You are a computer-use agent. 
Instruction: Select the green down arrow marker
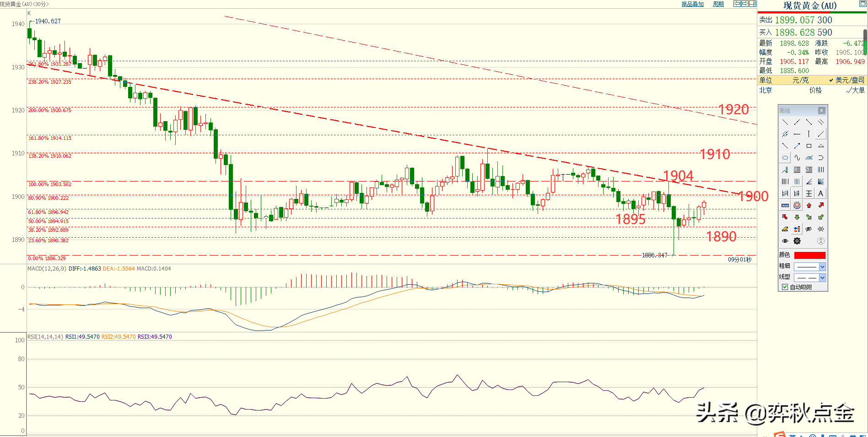coord(797,217)
